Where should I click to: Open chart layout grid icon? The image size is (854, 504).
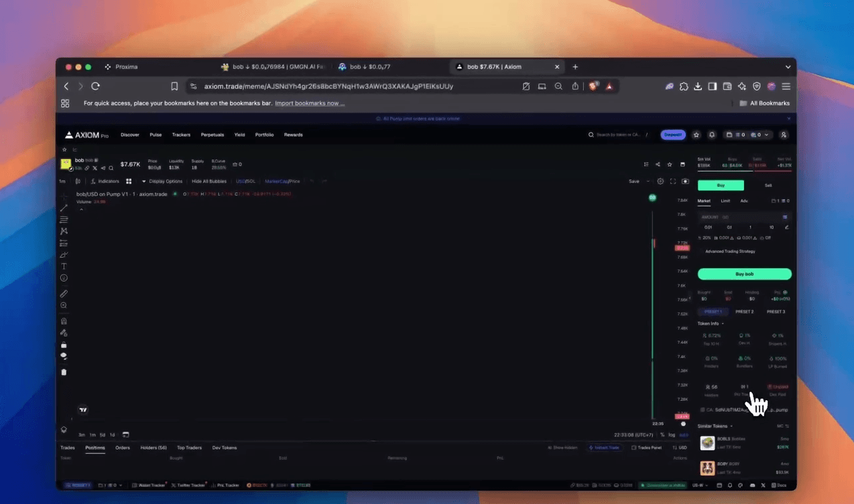click(129, 181)
